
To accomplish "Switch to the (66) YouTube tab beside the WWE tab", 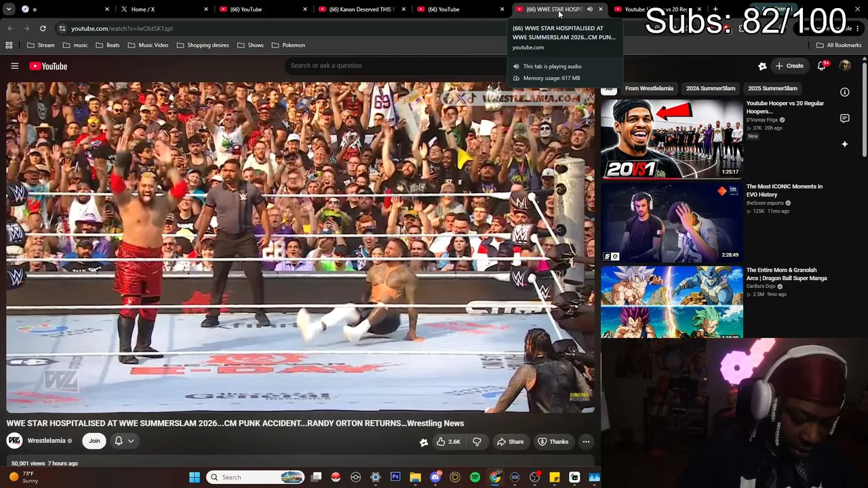I will (460, 9).
